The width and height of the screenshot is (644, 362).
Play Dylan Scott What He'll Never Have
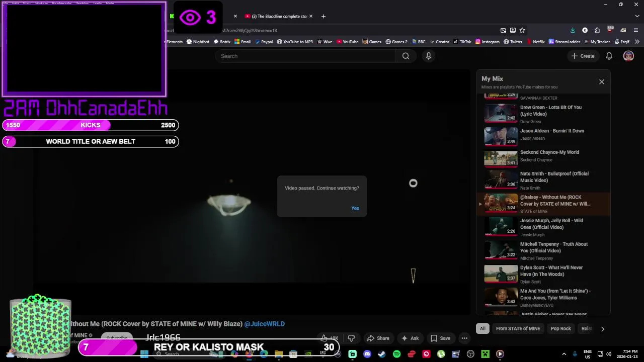pyautogui.click(x=543, y=274)
